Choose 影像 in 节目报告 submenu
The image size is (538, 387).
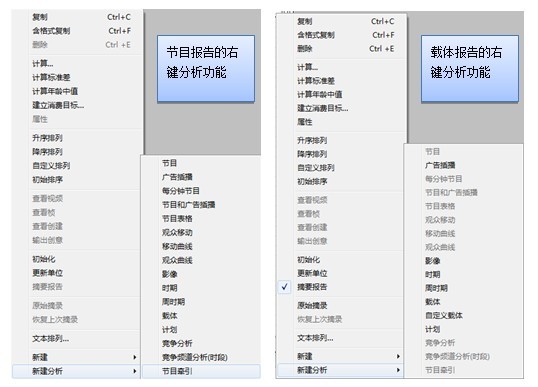[169, 274]
